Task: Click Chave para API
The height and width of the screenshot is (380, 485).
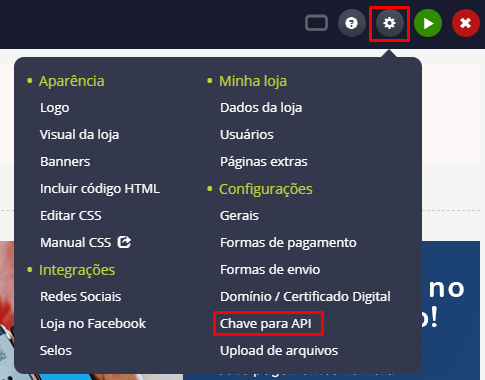Action: tap(266, 324)
